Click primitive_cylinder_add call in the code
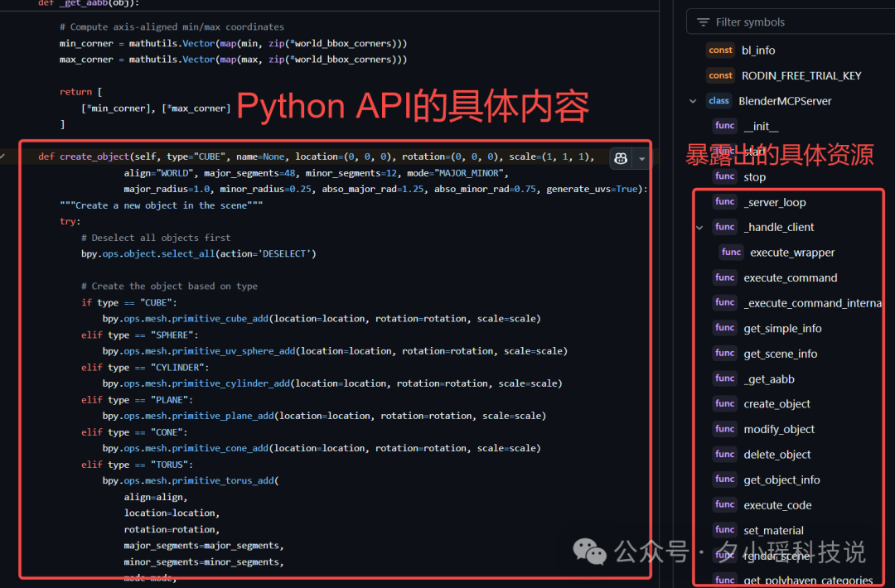The width and height of the screenshot is (895, 588). coord(230,383)
